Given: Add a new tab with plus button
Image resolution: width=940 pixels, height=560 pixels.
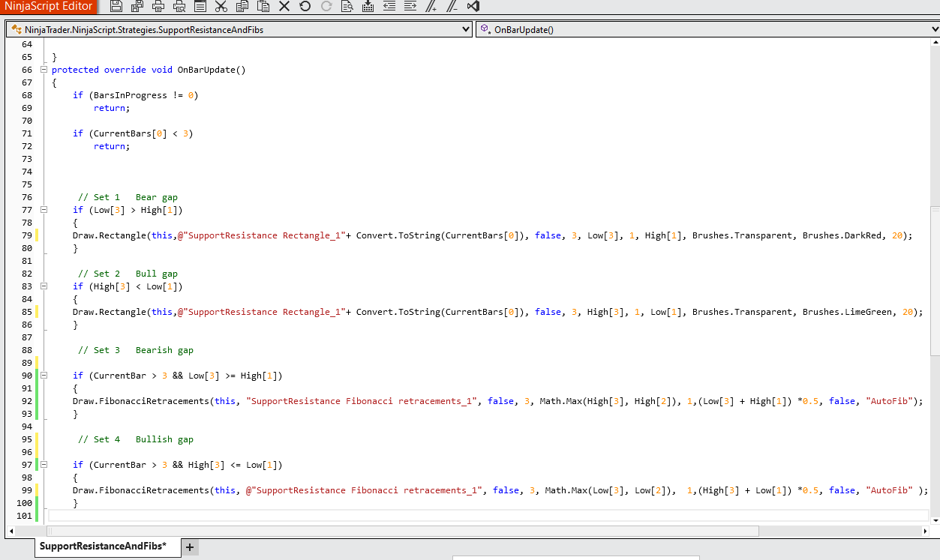Looking at the screenshot, I should coord(190,547).
